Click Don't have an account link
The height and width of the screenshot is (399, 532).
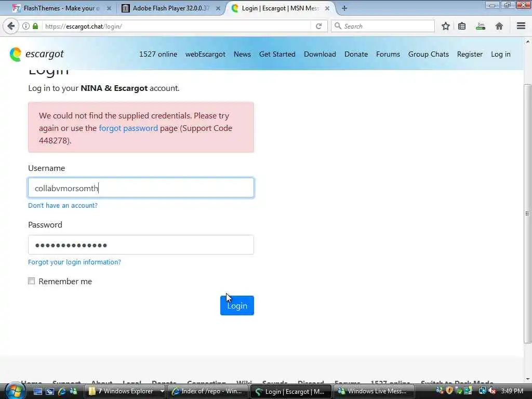pos(63,205)
